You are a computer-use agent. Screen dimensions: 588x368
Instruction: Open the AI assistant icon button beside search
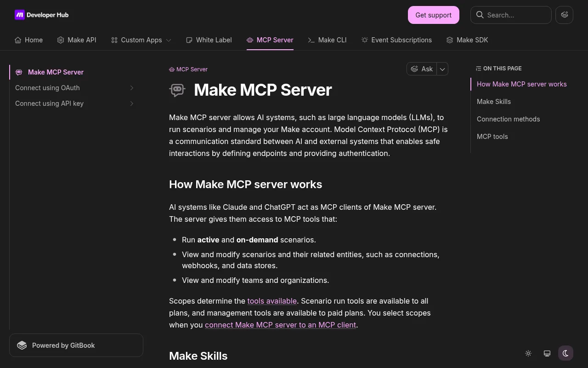click(564, 15)
